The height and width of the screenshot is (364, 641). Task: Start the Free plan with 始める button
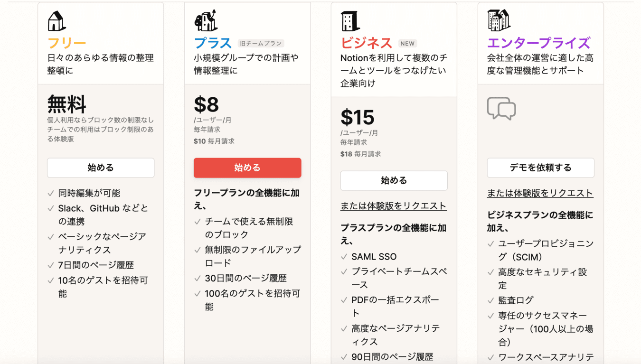[x=101, y=168]
